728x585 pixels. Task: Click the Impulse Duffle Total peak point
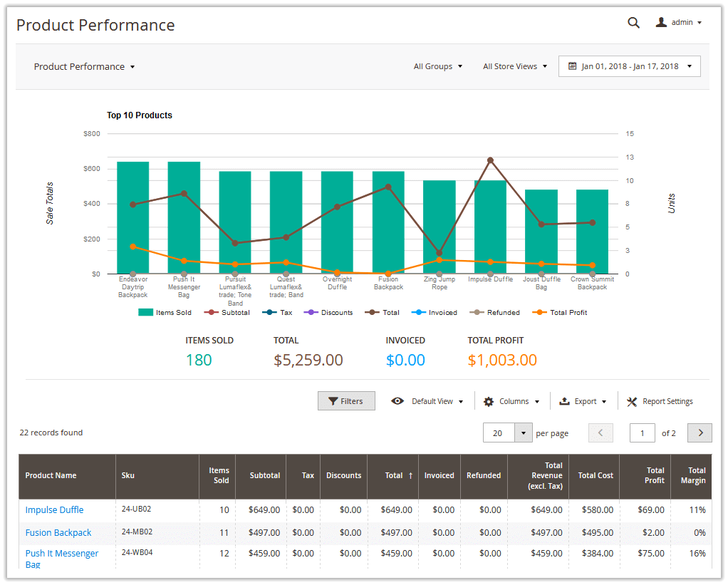click(x=490, y=160)
